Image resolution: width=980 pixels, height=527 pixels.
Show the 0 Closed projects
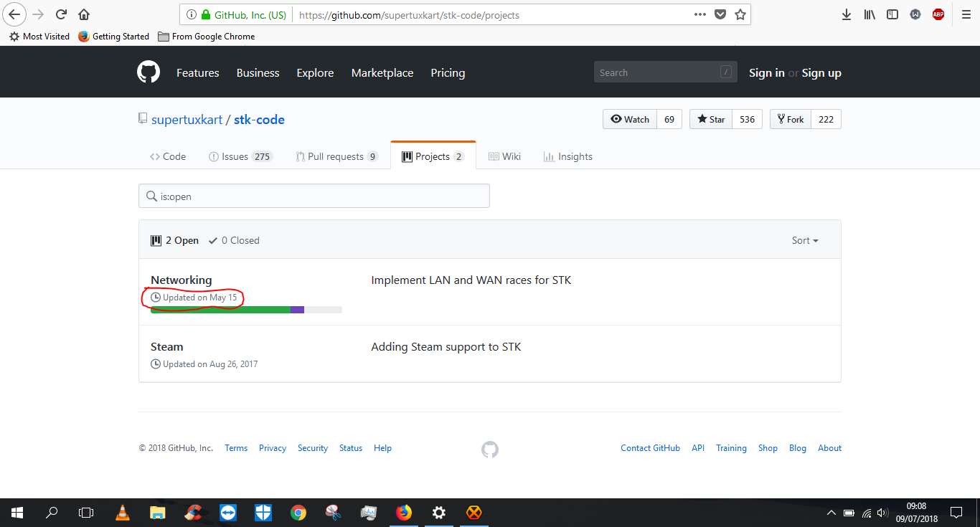tap(234, 241)
